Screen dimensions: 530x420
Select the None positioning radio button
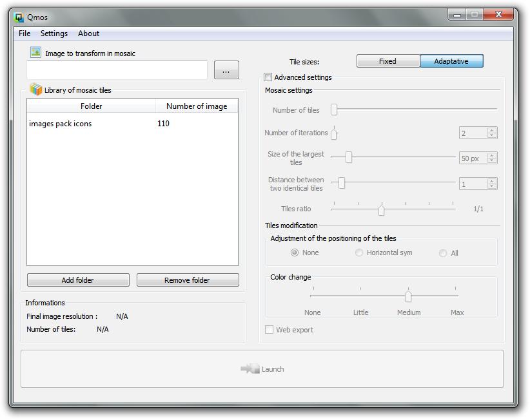click(x=295, y=253)
